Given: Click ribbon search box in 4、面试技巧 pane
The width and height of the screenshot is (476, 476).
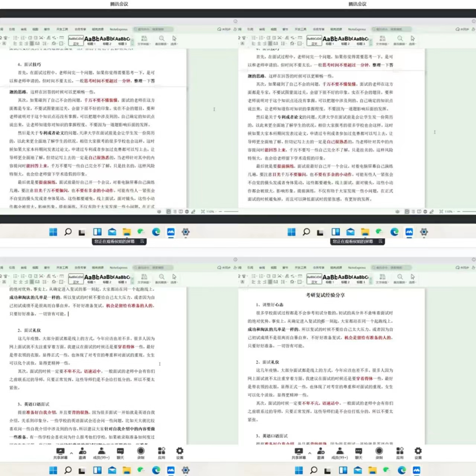Looking at the screenshot, I should tap(153, 29).
